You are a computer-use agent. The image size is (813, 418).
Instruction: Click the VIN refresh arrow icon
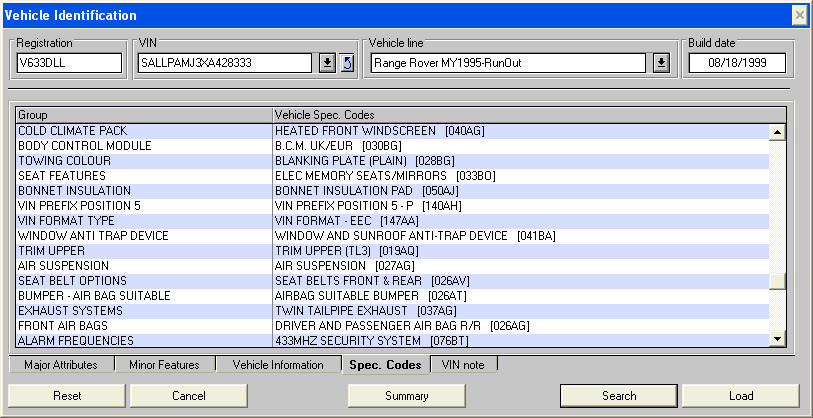pyautogui.click(x=348, y=63)
